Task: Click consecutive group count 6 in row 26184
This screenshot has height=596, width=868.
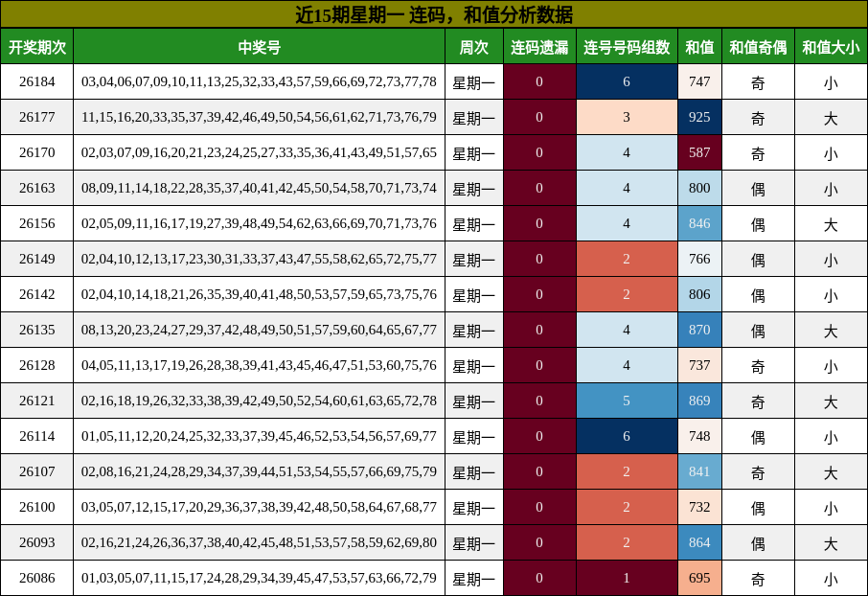Action: click(627, 82)
